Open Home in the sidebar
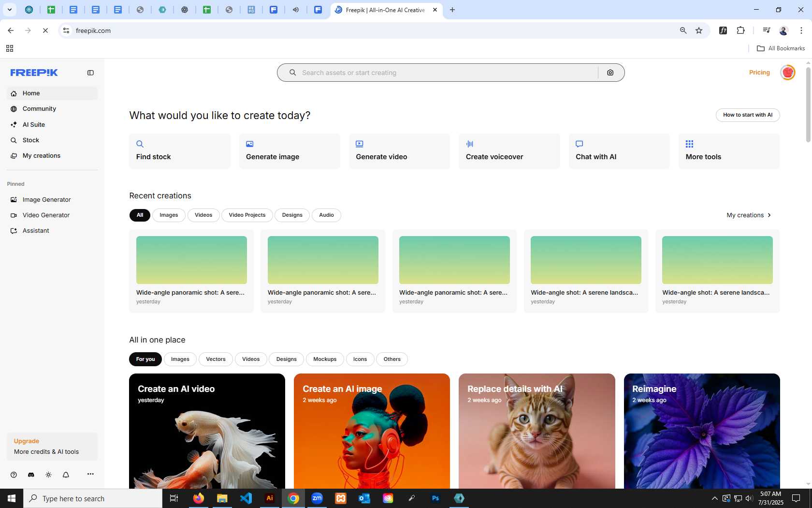Screen dimensions: 812x508 (x=52, y=93)
